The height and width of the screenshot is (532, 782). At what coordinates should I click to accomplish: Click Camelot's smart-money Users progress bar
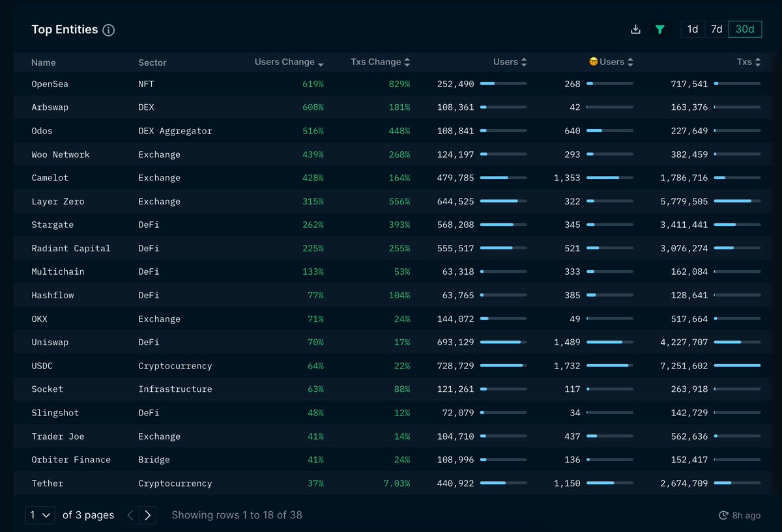tap(610, 178)
